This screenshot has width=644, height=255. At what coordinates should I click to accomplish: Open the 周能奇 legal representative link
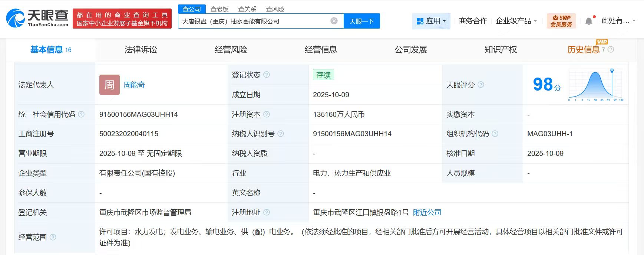[x=134, y=85]
